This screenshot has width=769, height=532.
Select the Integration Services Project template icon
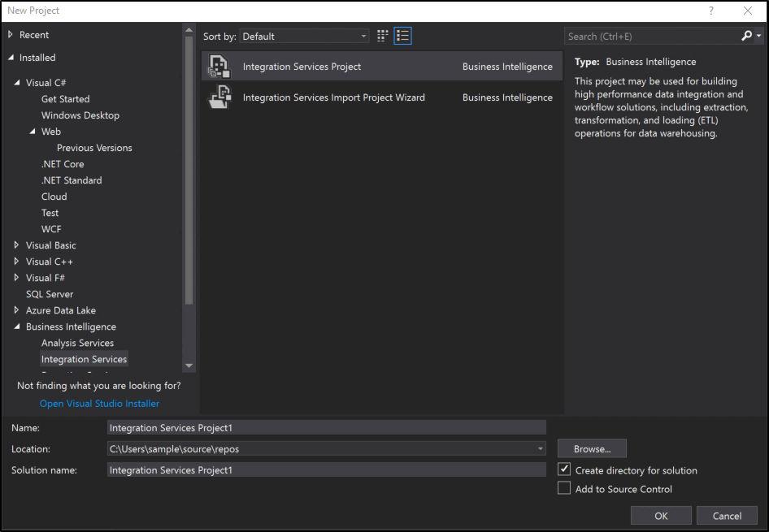218,66
